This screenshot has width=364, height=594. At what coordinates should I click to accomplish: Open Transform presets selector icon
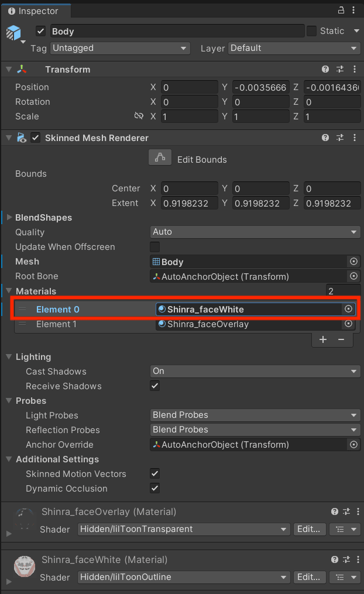(x=340, y=69)
